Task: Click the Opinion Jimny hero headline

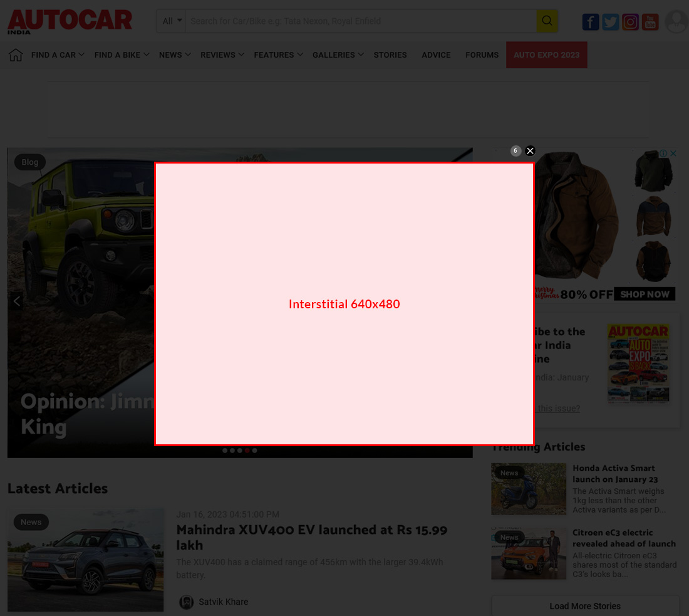Action: (x=87, y=414)
